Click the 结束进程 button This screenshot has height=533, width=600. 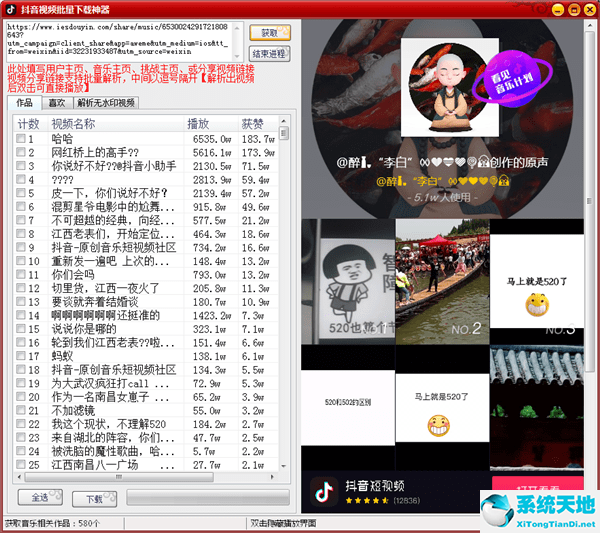(x=270, y=54)
